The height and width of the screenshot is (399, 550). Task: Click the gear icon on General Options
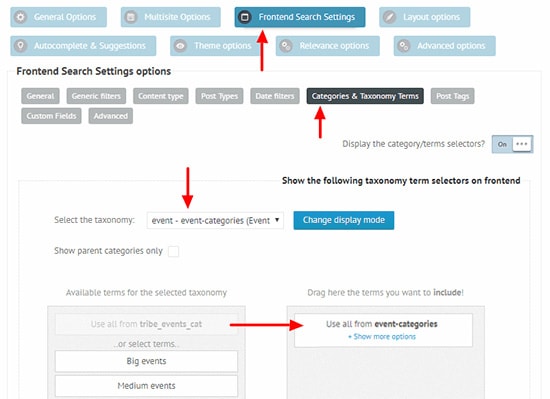[21, 17]
